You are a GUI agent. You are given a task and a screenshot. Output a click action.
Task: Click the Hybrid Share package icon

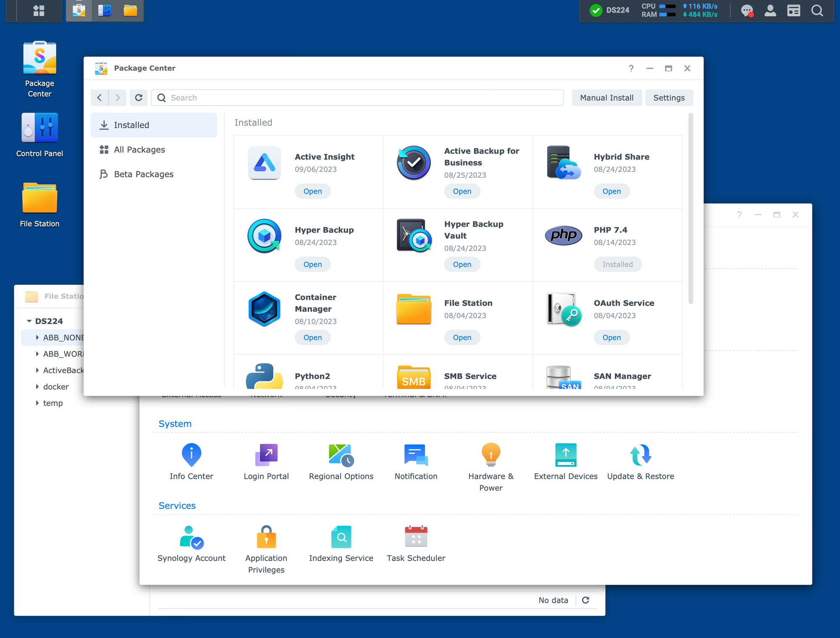coord(563,163)
